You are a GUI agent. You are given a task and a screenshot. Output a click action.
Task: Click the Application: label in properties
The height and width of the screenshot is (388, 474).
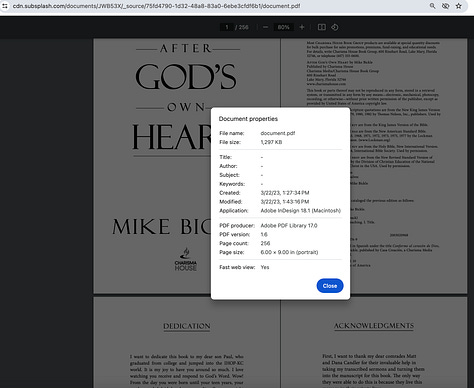(x=234, y=211)
